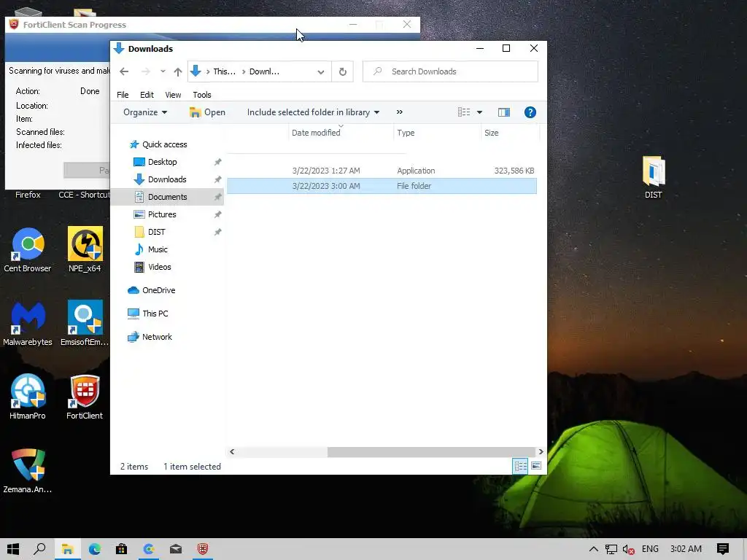Click the NPE_x64 desktop icon
747x560 pixels.
85,250
